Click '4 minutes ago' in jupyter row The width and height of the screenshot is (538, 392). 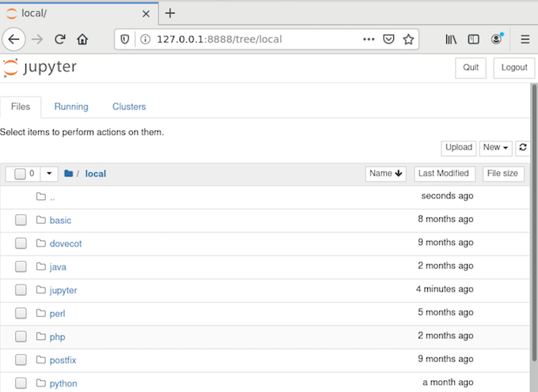(x=445, y=289)
